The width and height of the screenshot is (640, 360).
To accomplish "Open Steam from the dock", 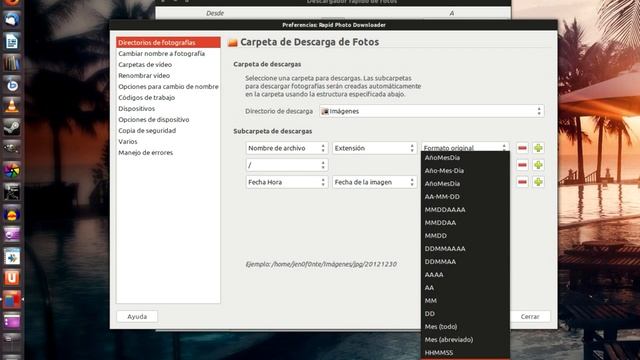I will click(11, 127).
